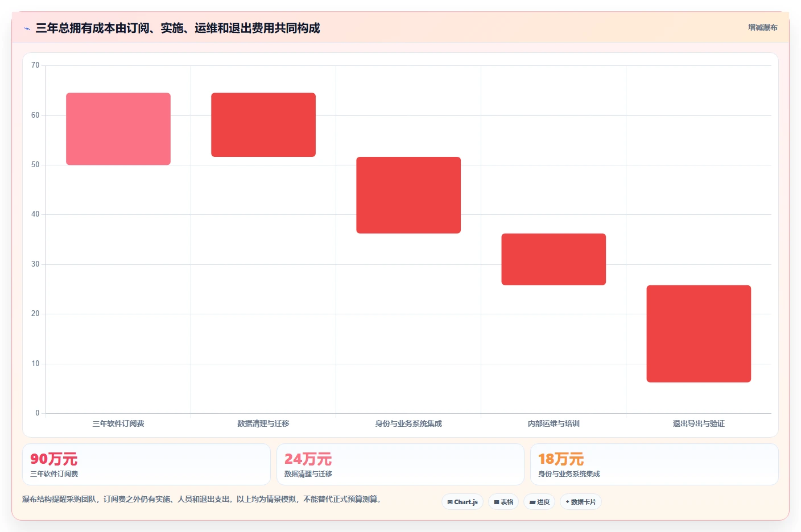Click the footnote text starting 瀑布结构提醒采购团队
The image size is (801, 532).
(201, 499)
